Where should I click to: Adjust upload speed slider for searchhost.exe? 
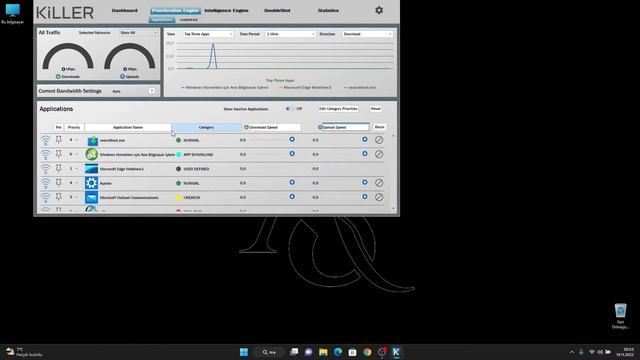364,140
